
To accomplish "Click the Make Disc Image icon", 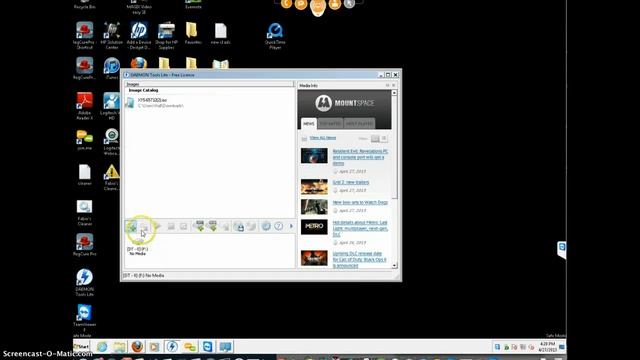I will pos(239,226).
